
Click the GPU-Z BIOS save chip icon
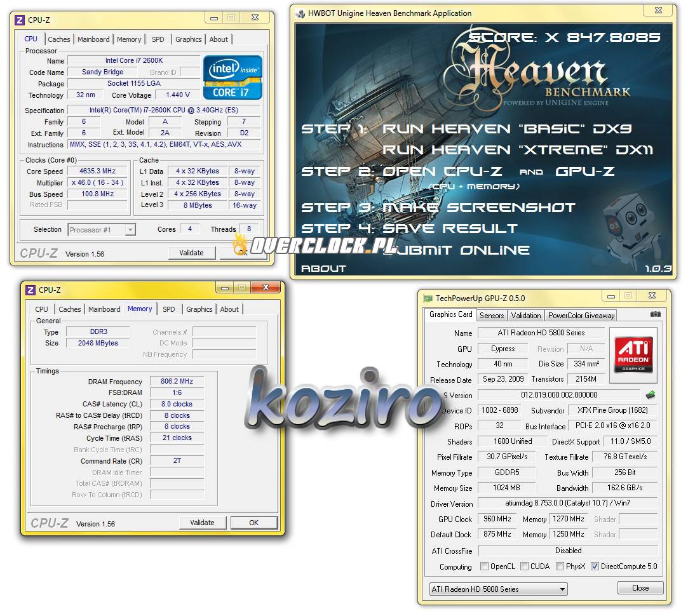click(x=651, y=395)
